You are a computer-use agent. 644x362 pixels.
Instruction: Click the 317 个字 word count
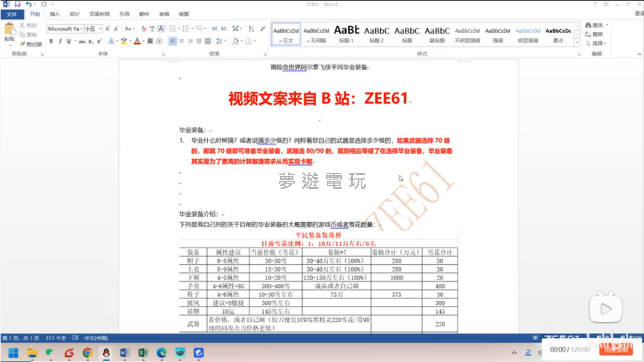pyautogui.click(x=55, y=338)
